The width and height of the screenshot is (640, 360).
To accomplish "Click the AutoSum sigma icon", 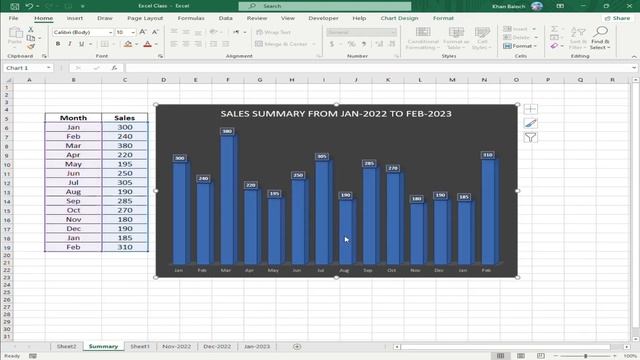I will tap(554, 29).
